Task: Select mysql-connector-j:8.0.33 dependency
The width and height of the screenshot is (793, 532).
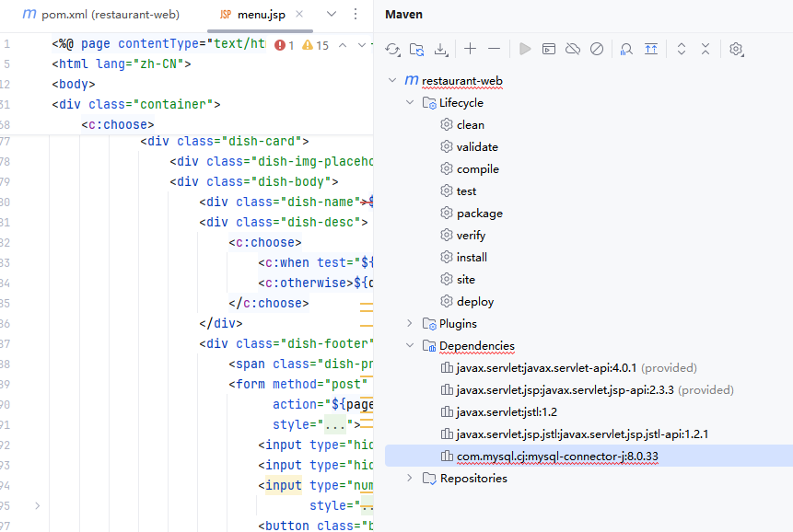Action: [557, 457]
